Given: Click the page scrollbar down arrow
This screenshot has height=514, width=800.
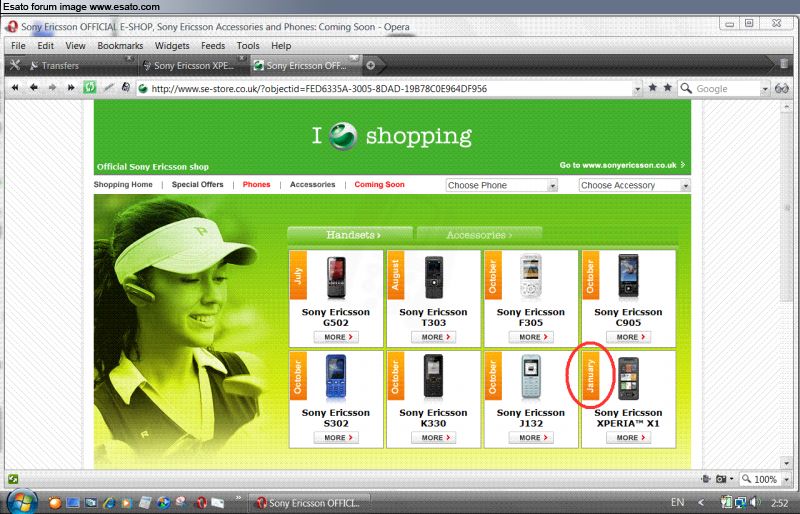Looking at the screenshot, I should pos(787,463).
